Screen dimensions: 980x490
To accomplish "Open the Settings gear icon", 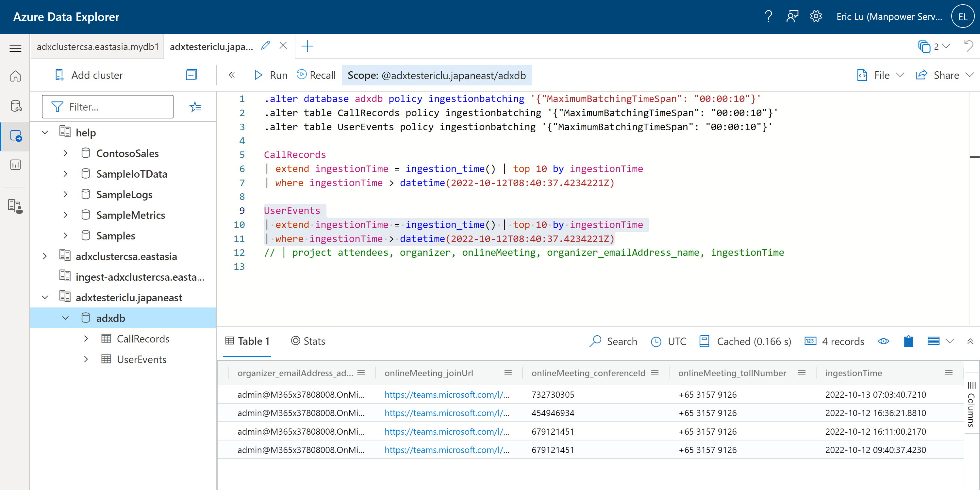I will (816, 17).
